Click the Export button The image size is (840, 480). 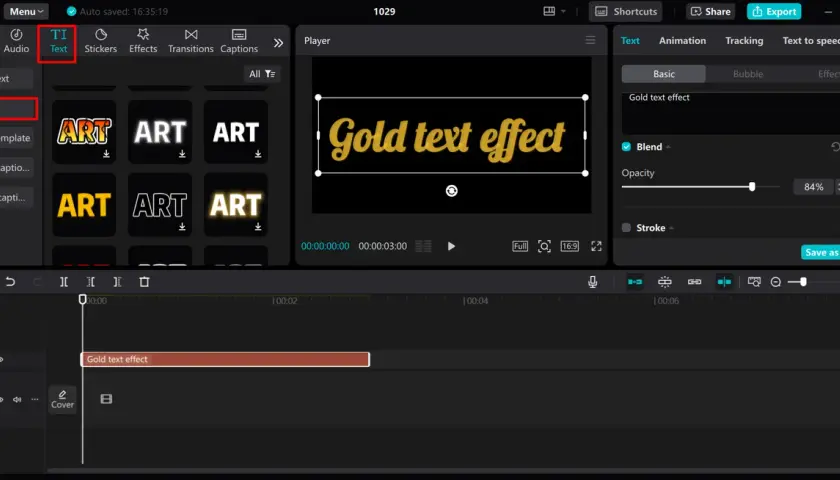774,11
